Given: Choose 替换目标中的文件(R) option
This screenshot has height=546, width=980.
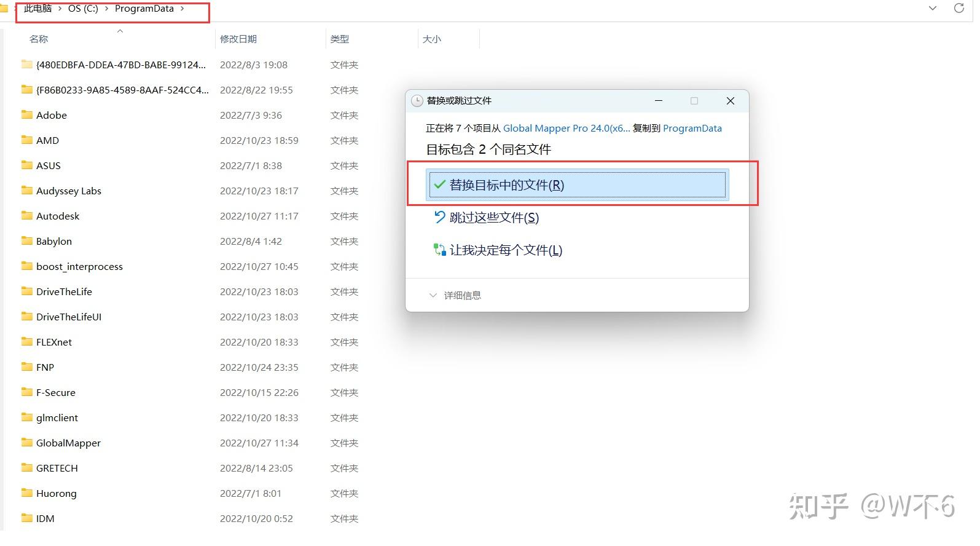Looking at the screenshot, I should point(577,184).
